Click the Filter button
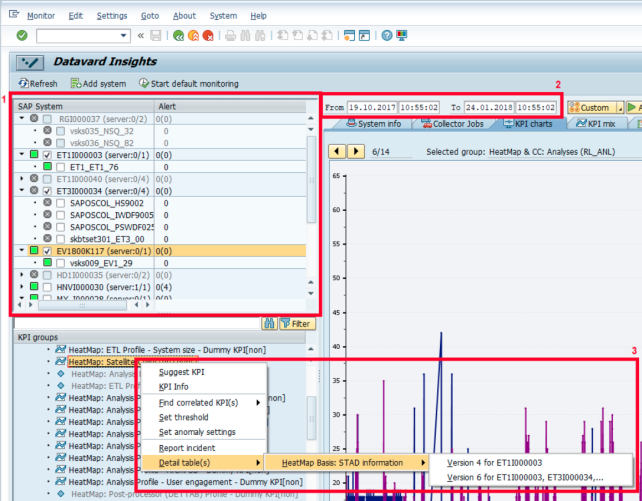642x501 pixels. pyautogui.click(x=297, y=324)
